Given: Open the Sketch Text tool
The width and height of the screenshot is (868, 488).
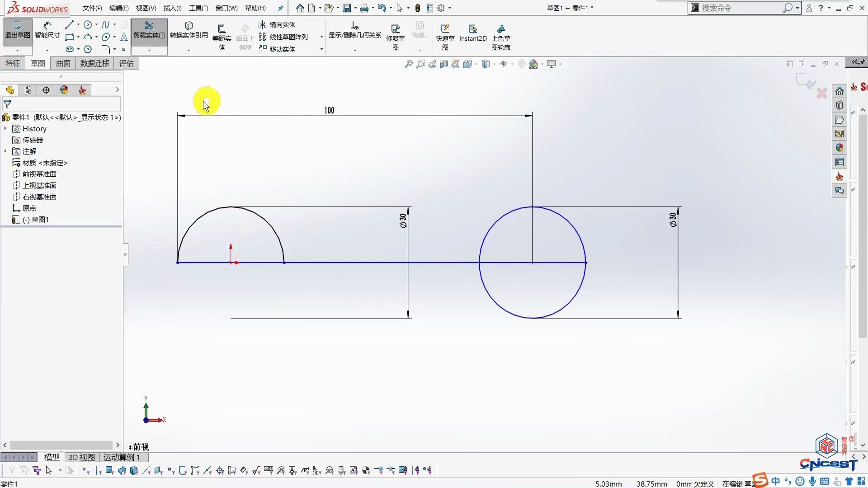Looking at the screenshot, I should [123, 37].
